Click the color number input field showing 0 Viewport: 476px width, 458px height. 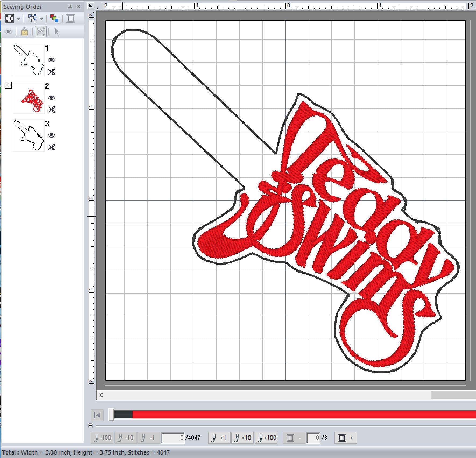tap(313, 438)
